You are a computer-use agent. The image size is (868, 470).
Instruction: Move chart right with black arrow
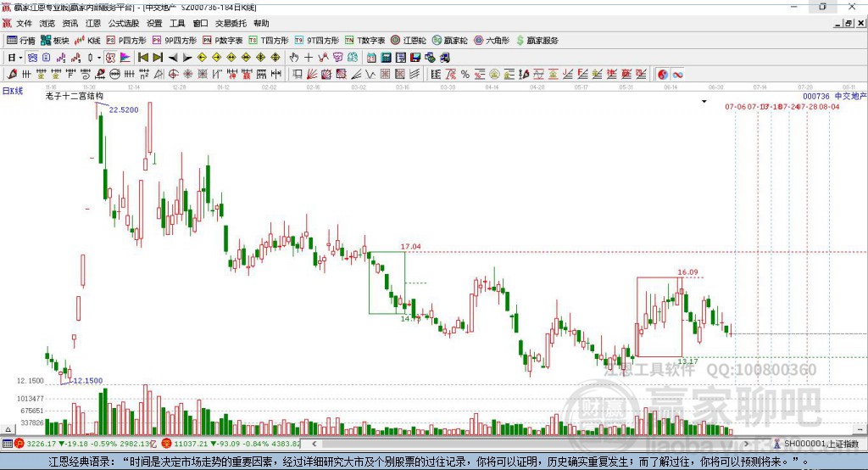pos(187,58)
